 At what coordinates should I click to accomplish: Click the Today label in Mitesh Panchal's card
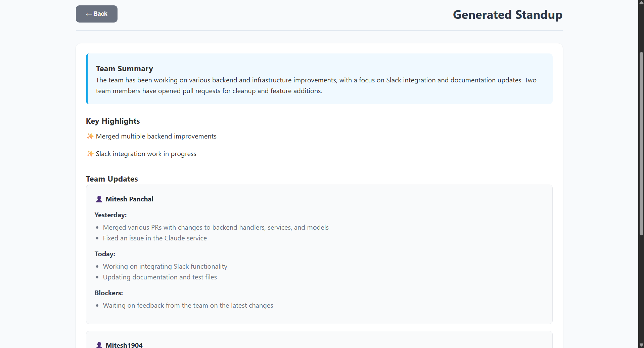(105, 254)
